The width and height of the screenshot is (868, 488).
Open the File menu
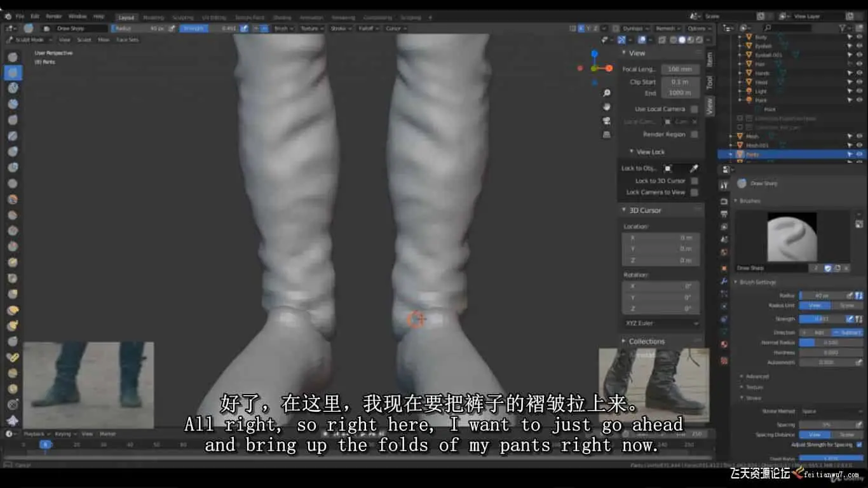20,16
